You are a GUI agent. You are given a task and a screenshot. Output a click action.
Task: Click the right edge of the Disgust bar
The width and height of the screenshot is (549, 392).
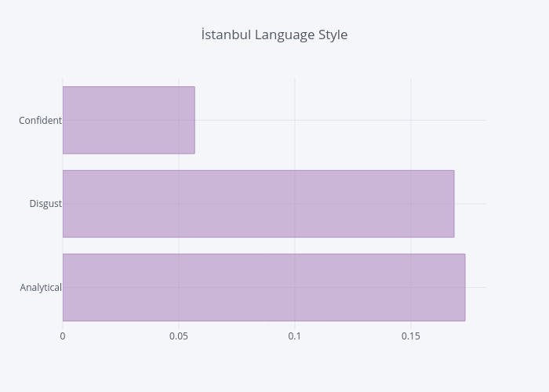pyautogui.click(x=454, y=204)
